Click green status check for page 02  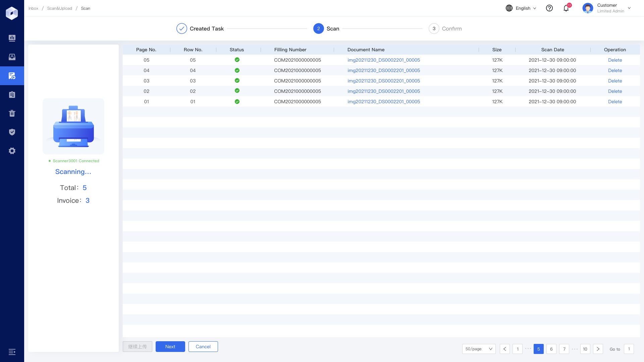pyautogui.click(x=237, y=90)
